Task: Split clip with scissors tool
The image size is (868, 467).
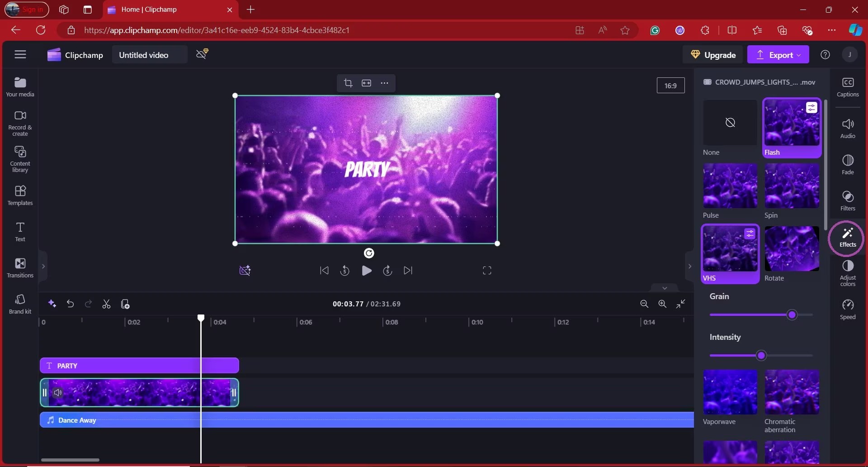Action: tap(106, 304)
